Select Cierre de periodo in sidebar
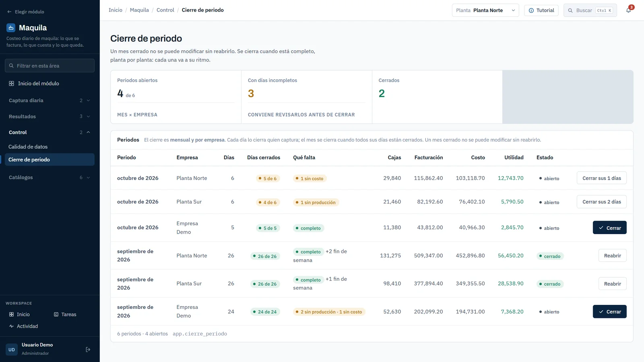The width and height of the screenshot is (644, 362). (49, 160)
